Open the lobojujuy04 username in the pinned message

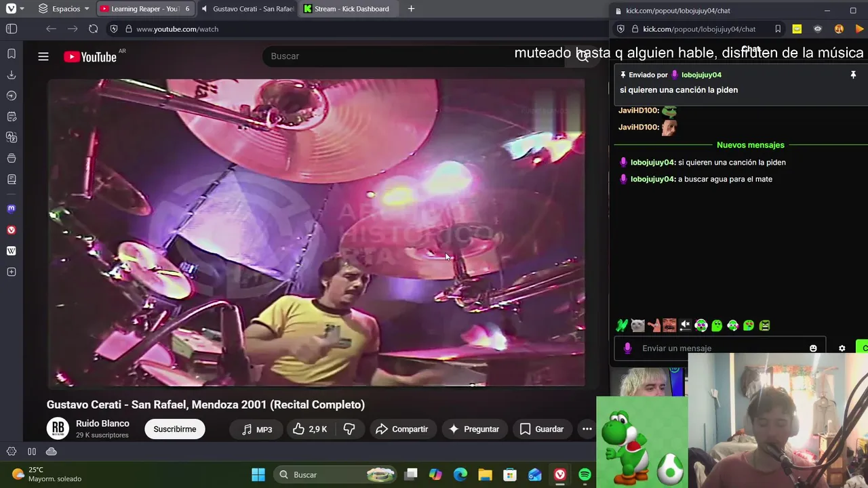point(701,75)
